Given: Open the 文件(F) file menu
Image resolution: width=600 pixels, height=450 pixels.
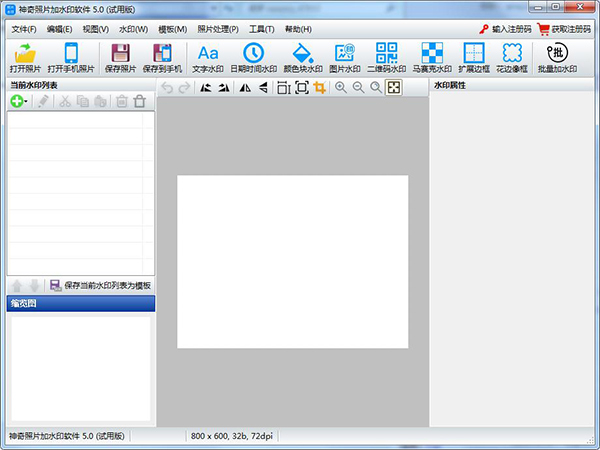Looking at the screenshot, I should pos(23,29).
